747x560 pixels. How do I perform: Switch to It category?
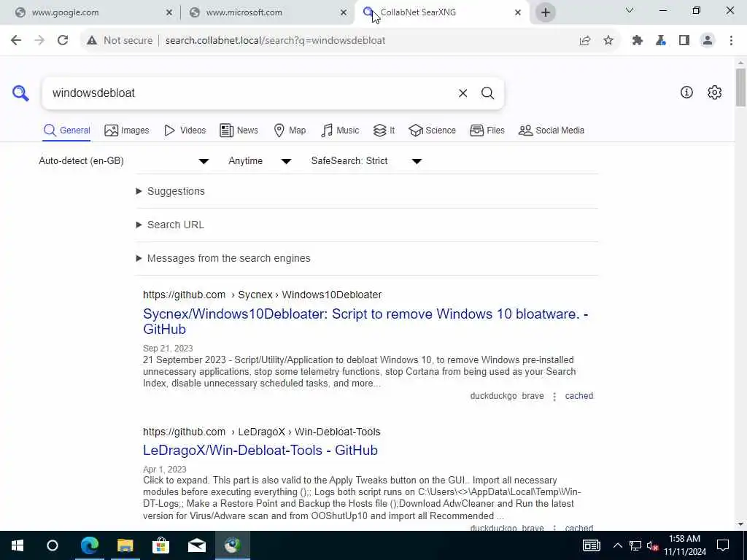coord(384,131)
